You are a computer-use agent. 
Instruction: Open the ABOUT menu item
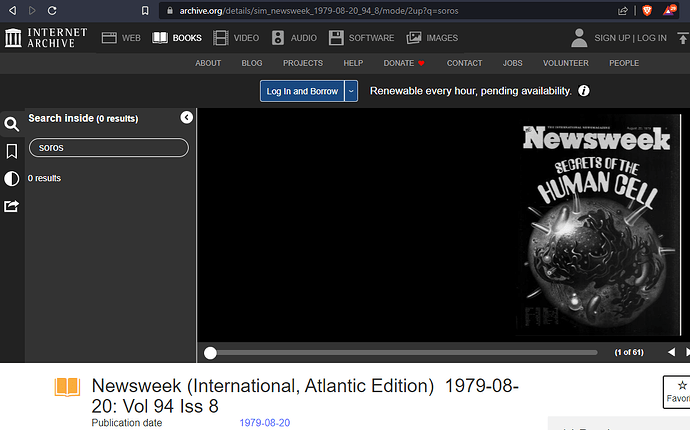coord(208,63)
